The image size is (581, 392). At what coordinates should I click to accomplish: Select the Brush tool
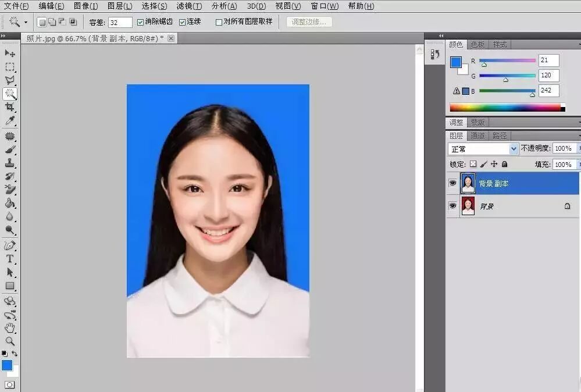10,149
